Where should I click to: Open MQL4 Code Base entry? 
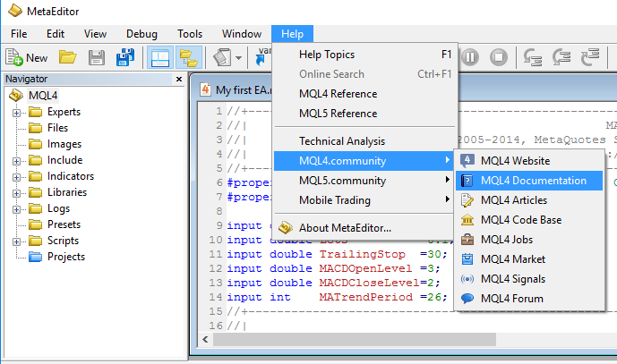click(x=520, y=220)
